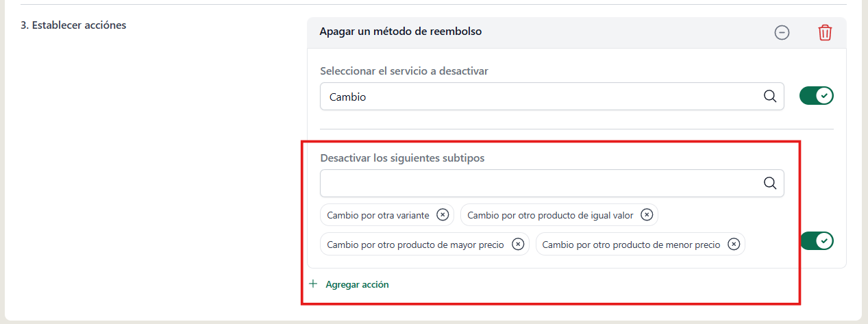
Task: Click search icon in Cambio service field
Action: coord(770,97)
